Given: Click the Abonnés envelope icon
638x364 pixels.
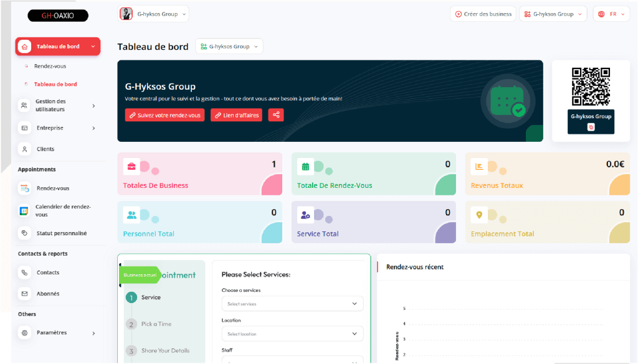Looking at the screenshot, I should pos(24,294).
